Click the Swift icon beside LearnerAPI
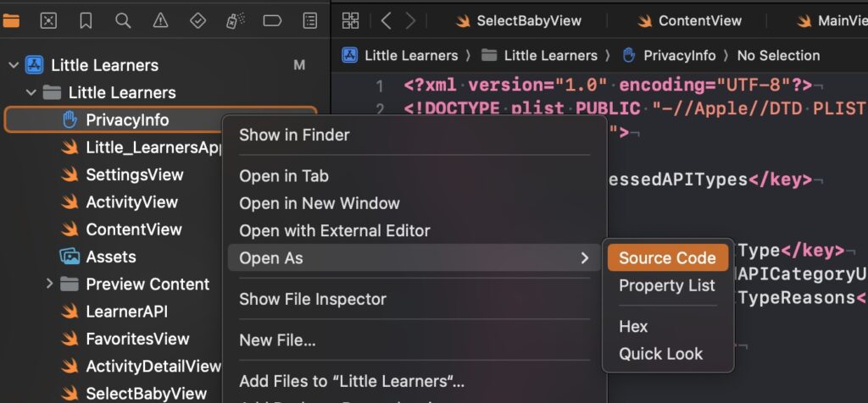Screen dimensions: 868x403 pos(70,312)
